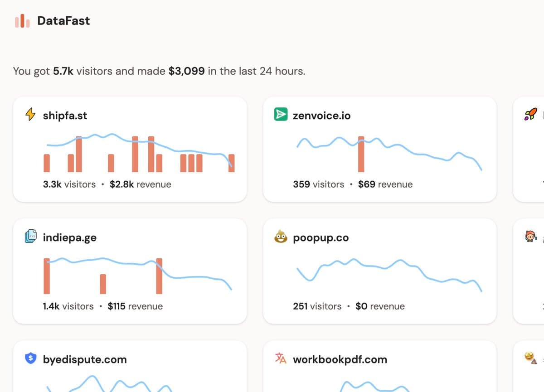This screenshot has height=392, width=544.
Task: Click the shipfa.st lightning bolt icon
Action: [30, 115]
